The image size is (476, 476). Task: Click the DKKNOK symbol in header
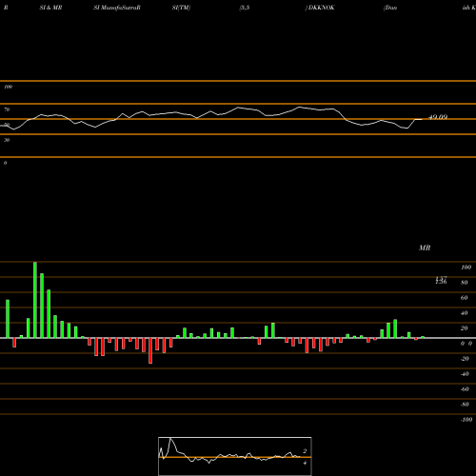pos(322,8)
